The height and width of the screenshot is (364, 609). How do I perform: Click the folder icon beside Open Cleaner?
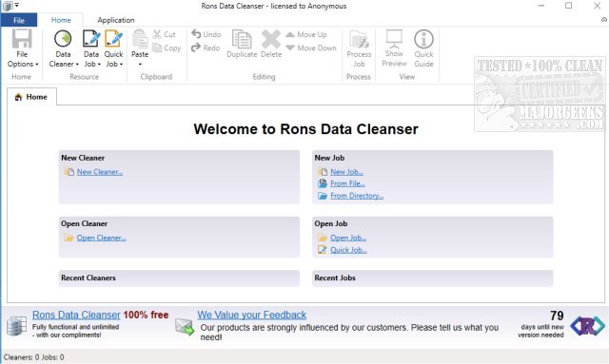pos(69,238)
